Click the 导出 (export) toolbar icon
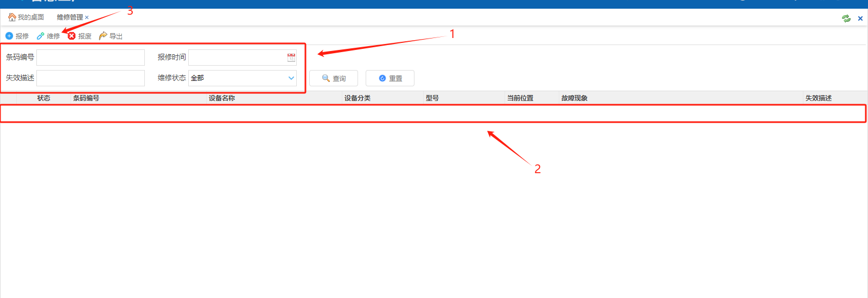The height and width of the screenshot is (298, 868). [x=103, y=36]
